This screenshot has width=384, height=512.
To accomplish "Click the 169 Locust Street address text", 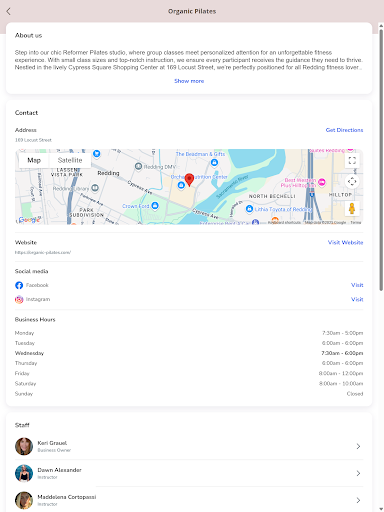I will 33,140.
